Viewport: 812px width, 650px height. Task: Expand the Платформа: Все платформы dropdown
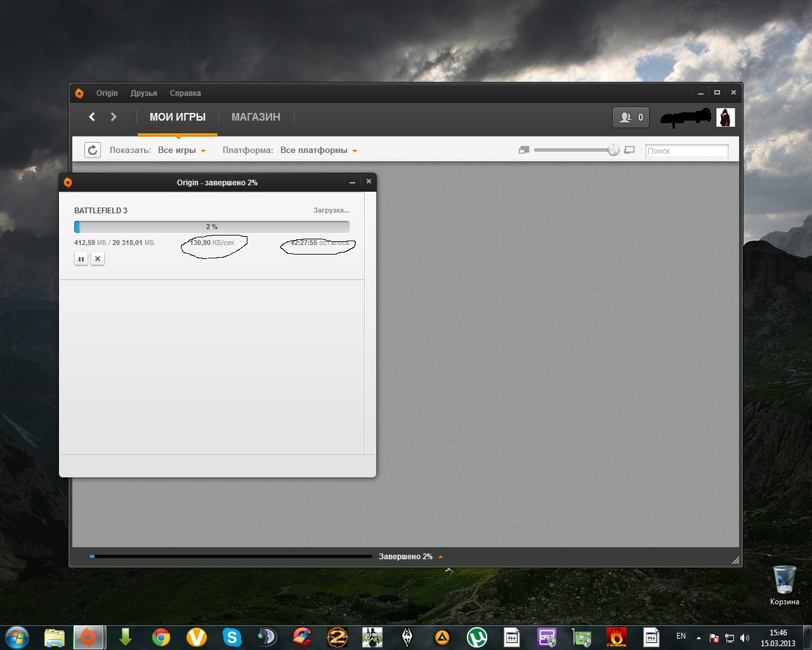[319, 150]
